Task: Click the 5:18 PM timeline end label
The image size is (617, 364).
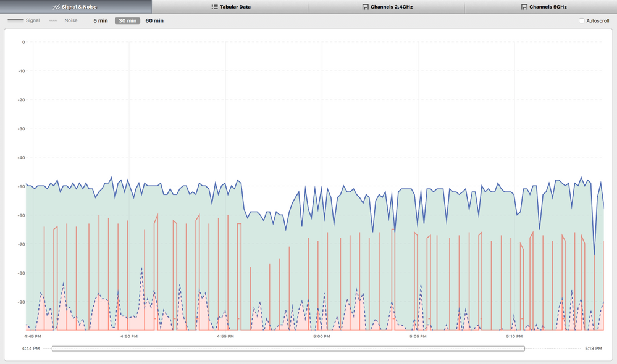Action: tap(594, 349)
